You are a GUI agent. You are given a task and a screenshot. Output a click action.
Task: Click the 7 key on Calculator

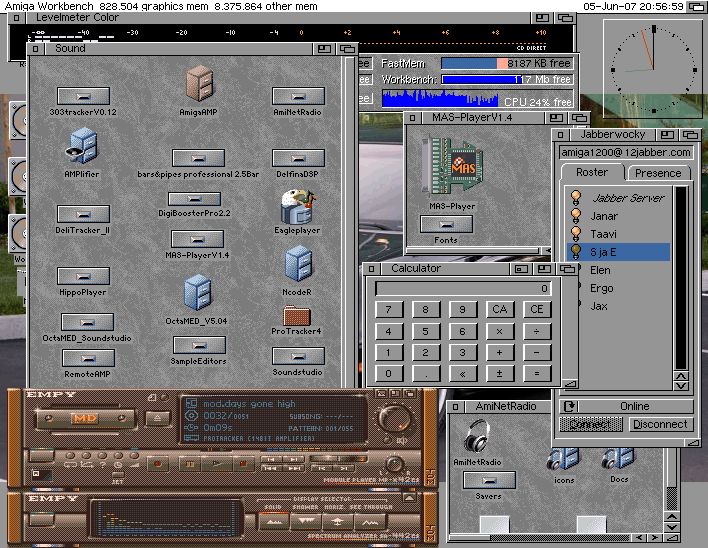pos(388,309)
